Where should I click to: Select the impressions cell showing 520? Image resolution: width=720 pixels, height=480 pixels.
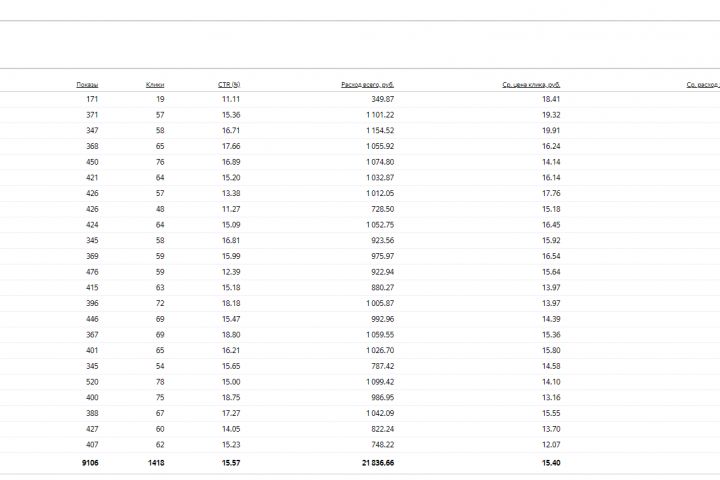[x=92, y=382]
